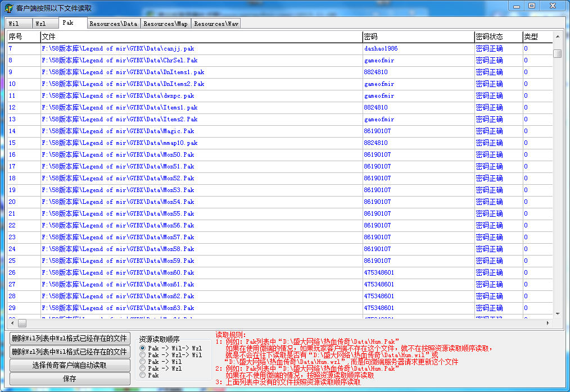
Task: Click 选择传奇客户端自动读取 button
Action: (70, 365)
